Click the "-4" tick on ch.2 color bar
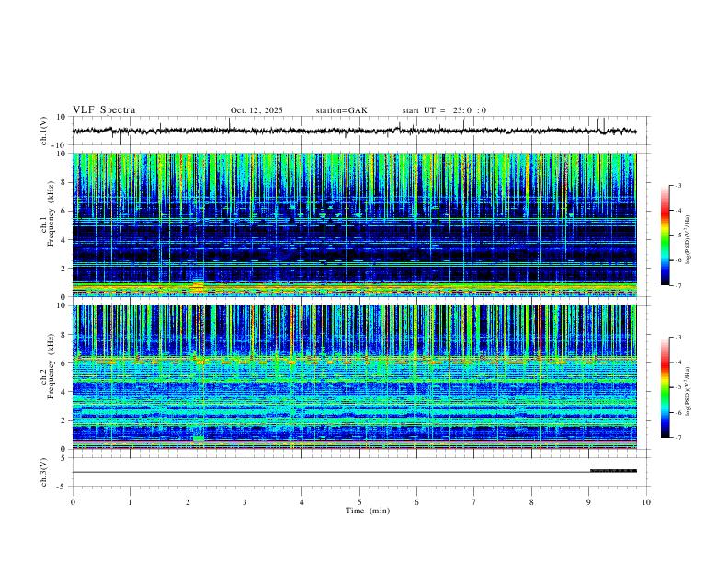This screenshot has height=563, width=728. [678, 362]
